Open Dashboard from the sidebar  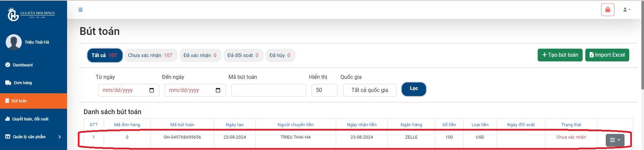point(22,65)
